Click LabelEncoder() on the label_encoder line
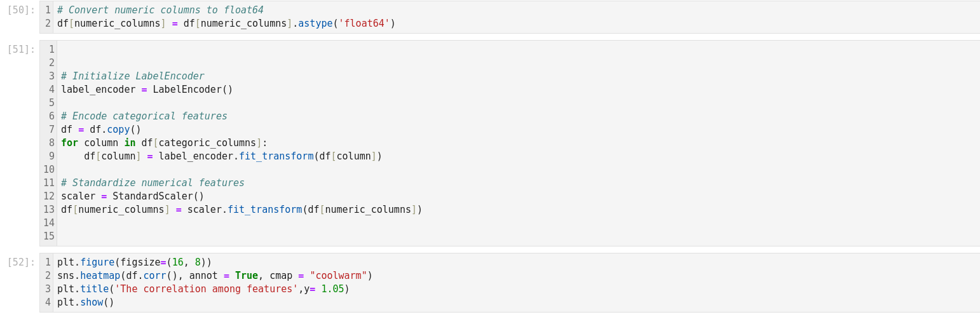 pyautogui.click(x=193, y=90)
